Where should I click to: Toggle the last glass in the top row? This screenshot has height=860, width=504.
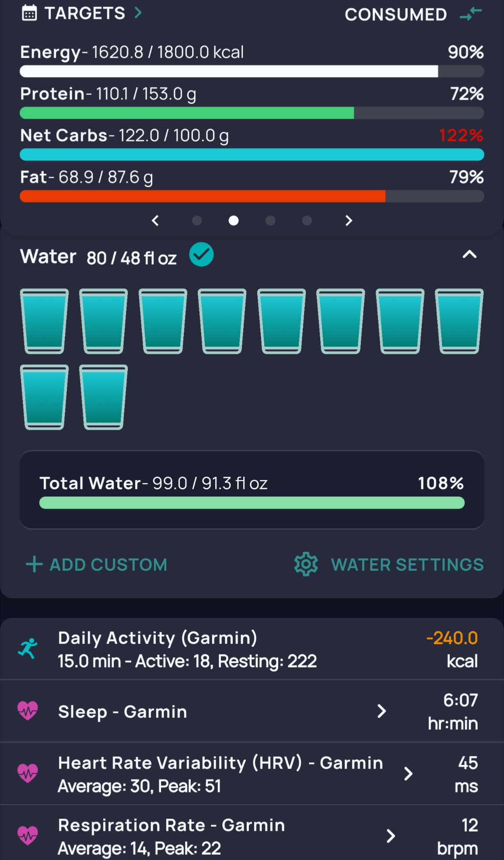(459, 321)
